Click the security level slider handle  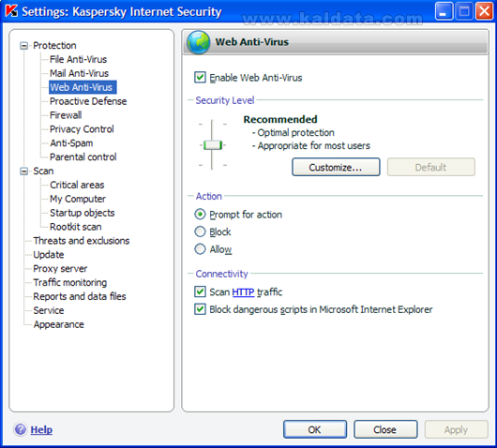(x=212, y=145)
